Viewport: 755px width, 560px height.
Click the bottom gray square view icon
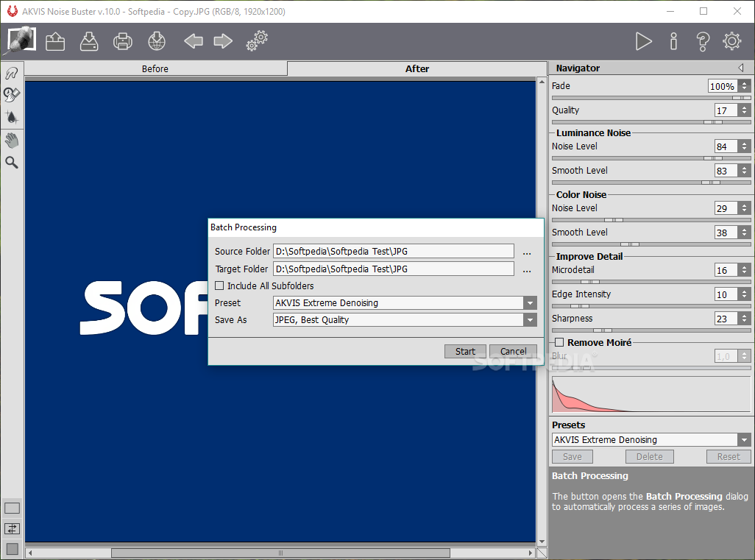pos(12,549)
